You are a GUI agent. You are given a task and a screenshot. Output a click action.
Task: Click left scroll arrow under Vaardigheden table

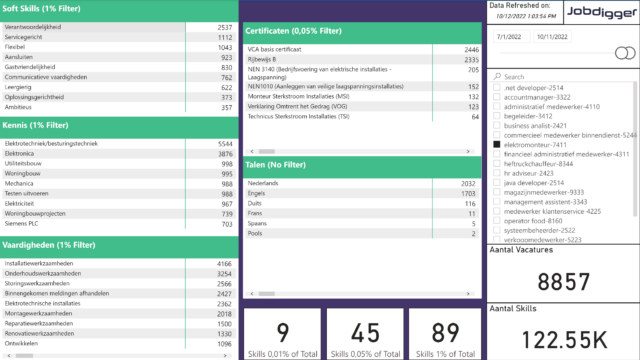9,356
